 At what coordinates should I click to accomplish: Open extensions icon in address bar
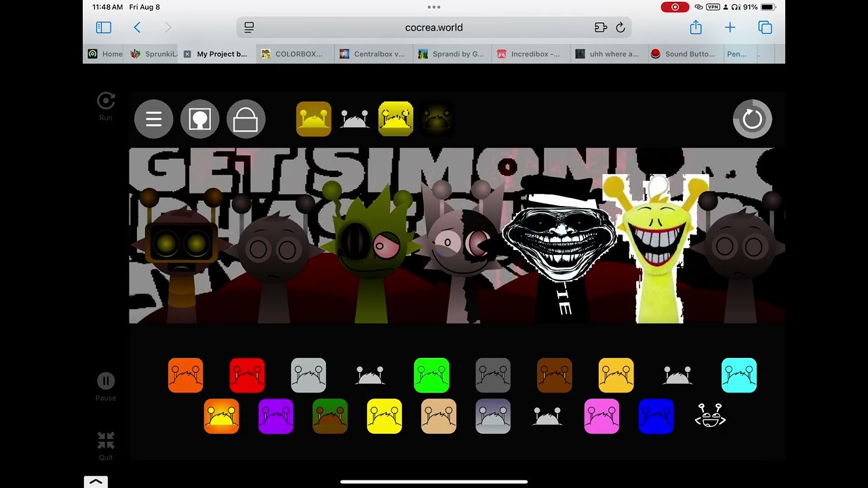pos(600,28)
